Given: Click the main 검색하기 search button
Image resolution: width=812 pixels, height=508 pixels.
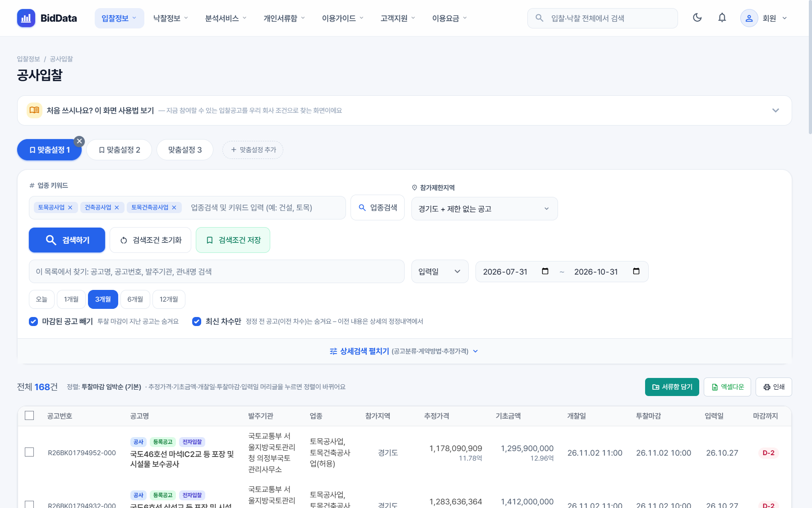Looking at the screenshot, I should coord(67,240).
